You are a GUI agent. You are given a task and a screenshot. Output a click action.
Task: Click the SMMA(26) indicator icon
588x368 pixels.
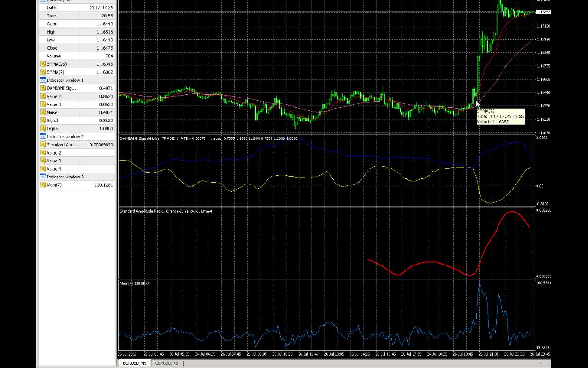point(43,64)
